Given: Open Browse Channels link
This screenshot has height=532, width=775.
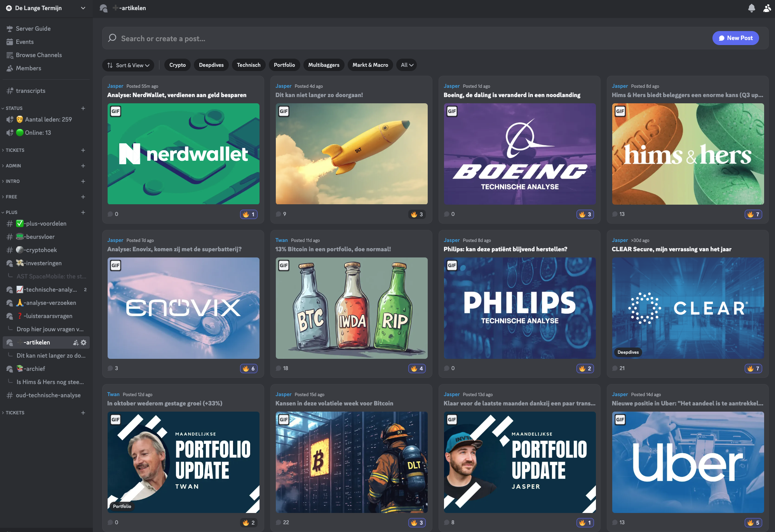Looking at the screenshot, I should 38,55.
